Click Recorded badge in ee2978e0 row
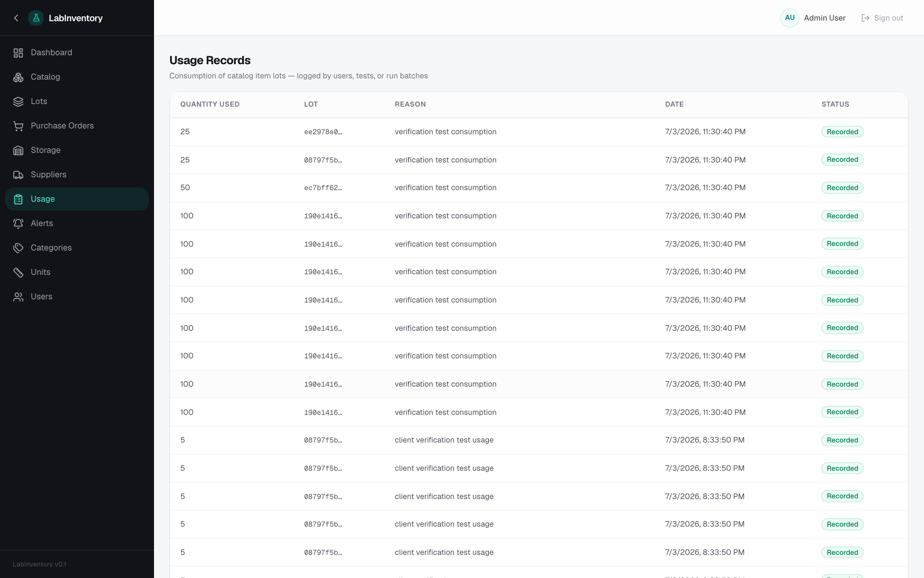 click(842, 132)
